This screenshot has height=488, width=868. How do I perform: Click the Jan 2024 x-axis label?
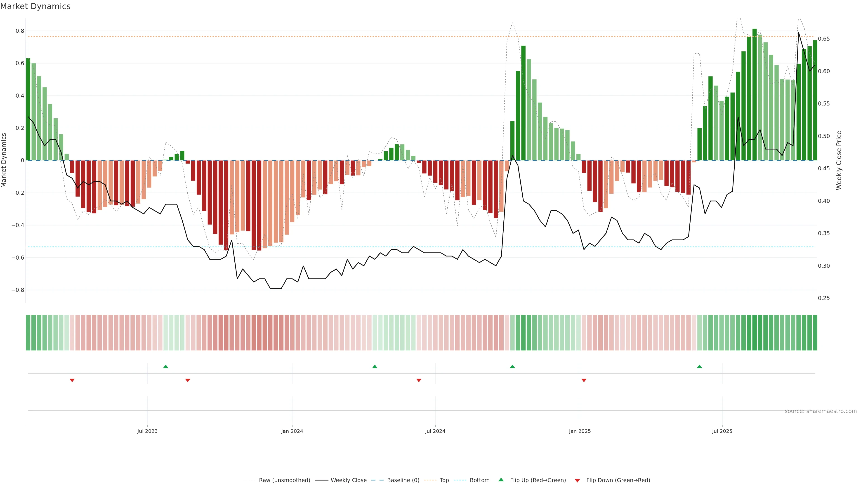[292, 431]
